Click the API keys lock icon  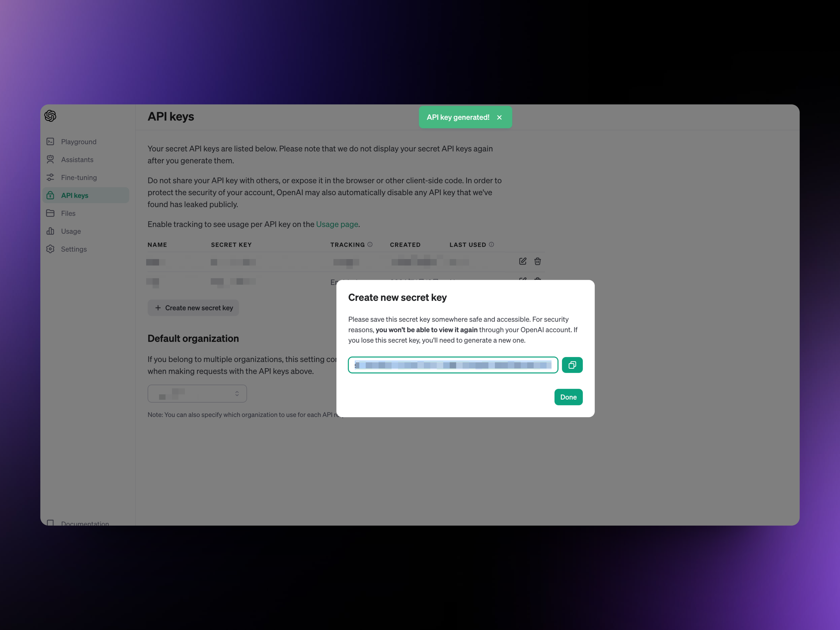pyautogui.click(x=50, y=195)
